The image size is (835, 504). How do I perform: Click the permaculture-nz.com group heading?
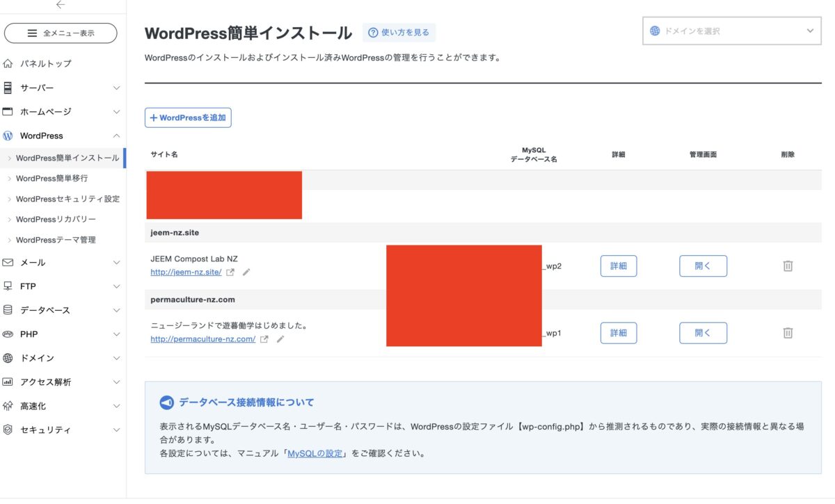tap(193, 300)
